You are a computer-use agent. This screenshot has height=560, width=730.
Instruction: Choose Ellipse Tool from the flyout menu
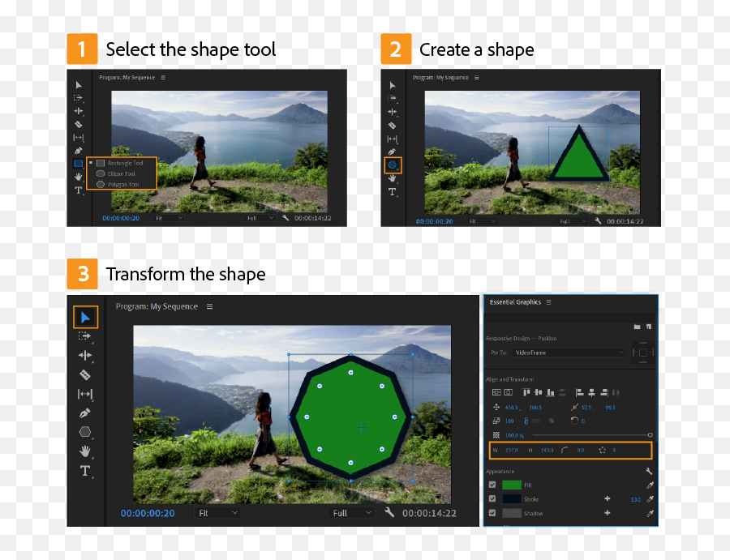pyautogui.click(x=122, y=173)
